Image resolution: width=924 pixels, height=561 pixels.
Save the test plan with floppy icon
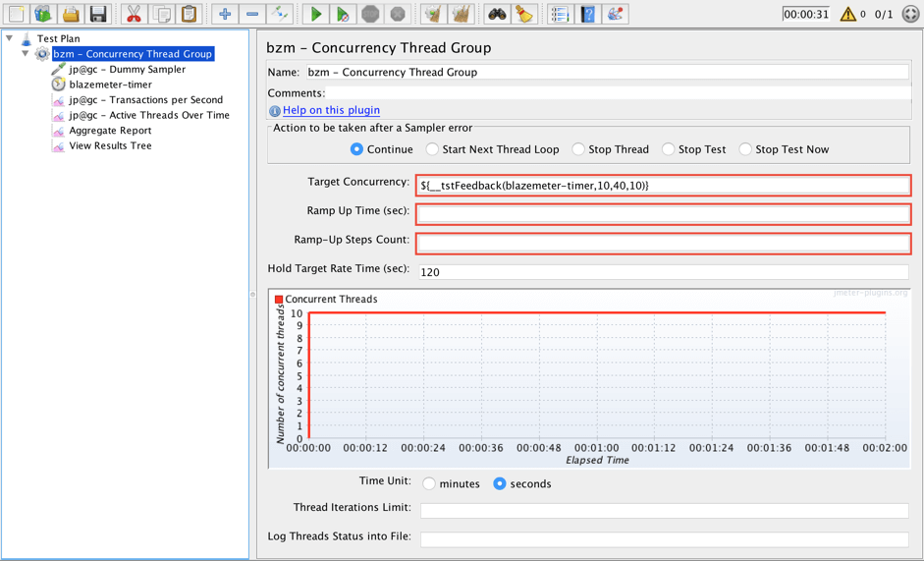98,14
